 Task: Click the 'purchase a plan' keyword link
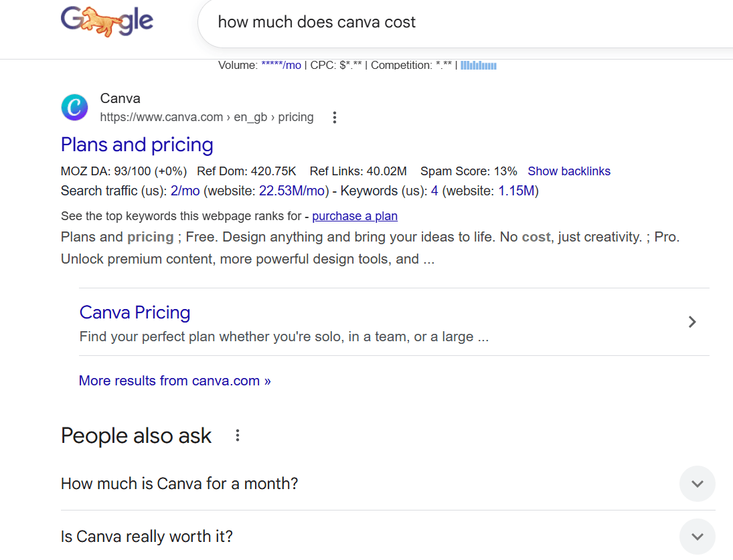[x=355, y=216]
